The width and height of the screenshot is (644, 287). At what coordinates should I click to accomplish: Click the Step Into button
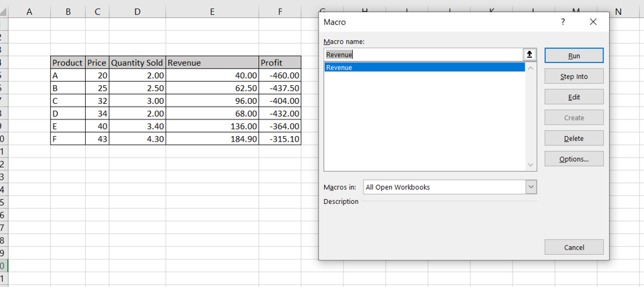click(x=574, y=76)
